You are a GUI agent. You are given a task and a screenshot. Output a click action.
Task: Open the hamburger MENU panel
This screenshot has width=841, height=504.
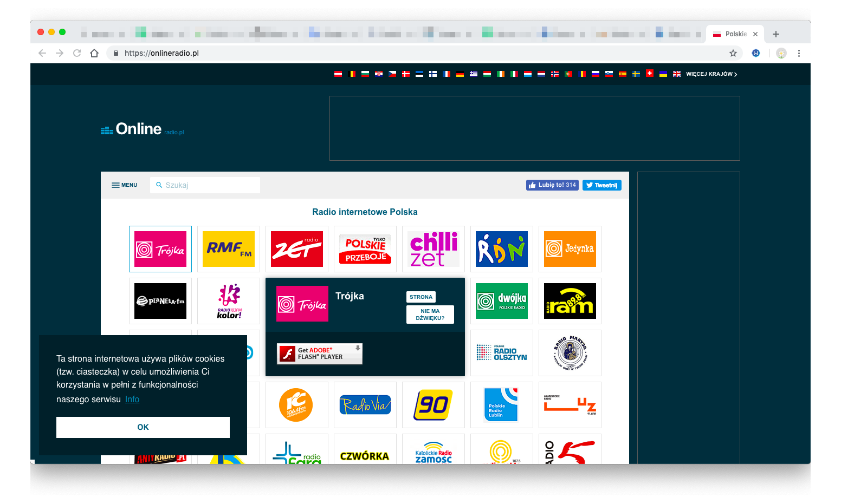pos(124,185)
